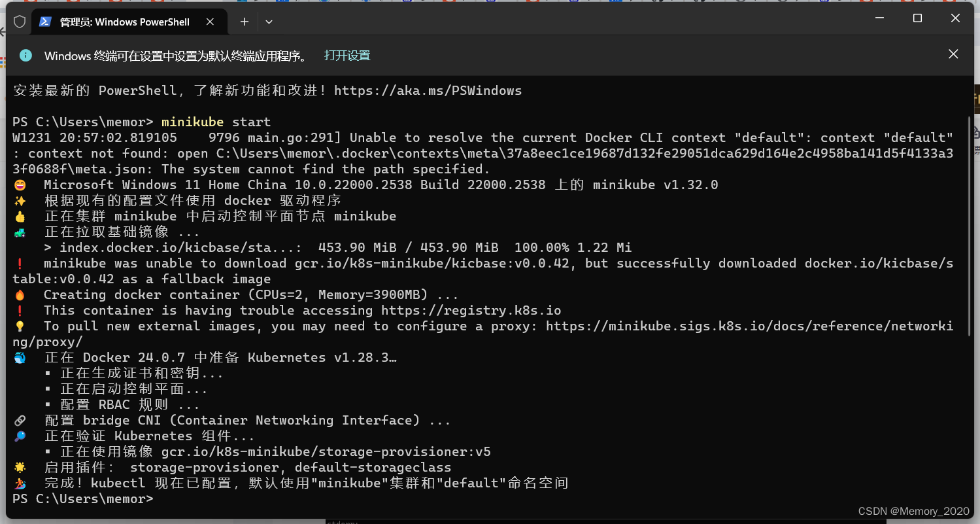
Task: Click the tractor emoji before 正在拉取基础镜像
Action: click(x=19, y=232)
